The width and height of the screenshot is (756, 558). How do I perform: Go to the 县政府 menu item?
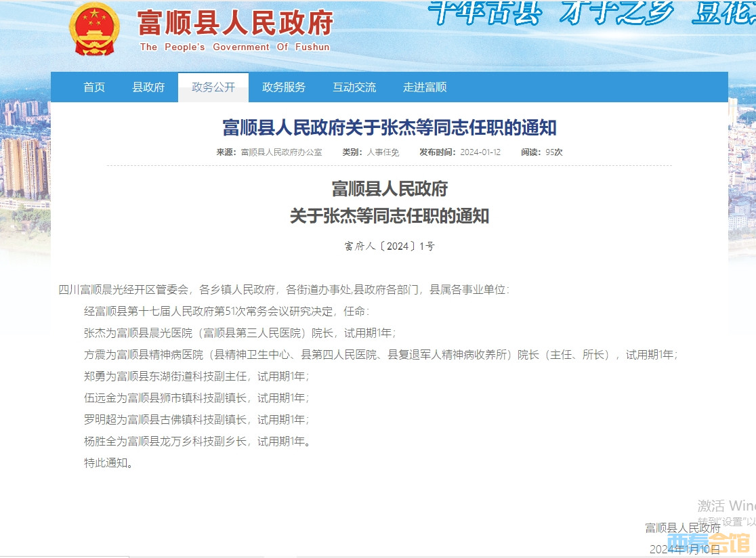pyautogui.click(x=148, y=87)
